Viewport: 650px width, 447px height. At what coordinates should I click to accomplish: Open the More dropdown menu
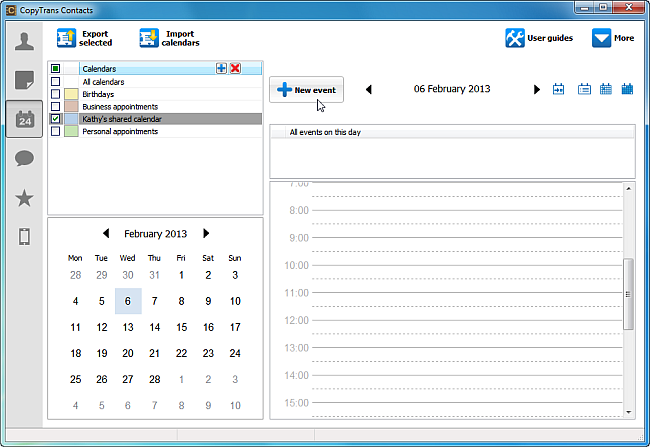613,38
